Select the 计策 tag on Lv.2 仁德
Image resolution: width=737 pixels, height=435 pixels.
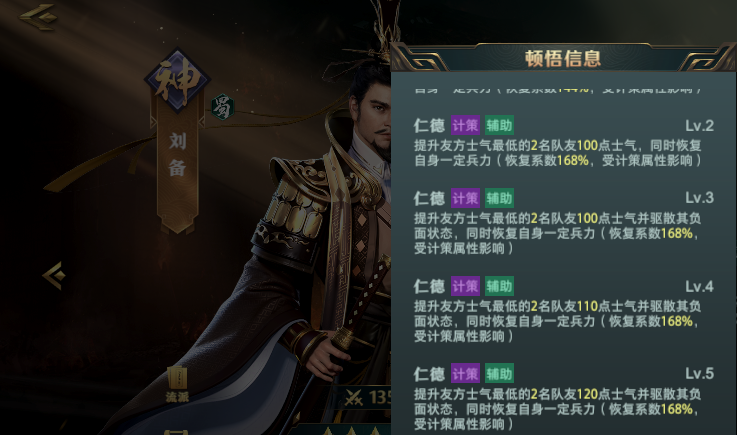465,126
